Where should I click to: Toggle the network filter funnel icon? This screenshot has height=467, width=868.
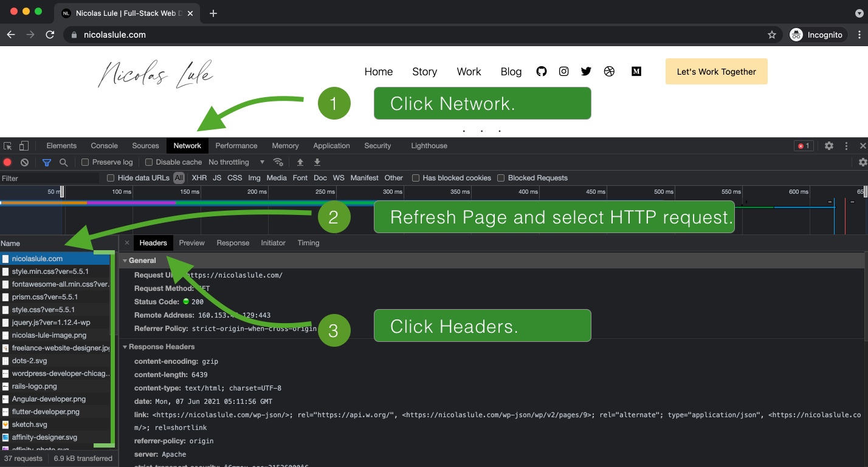click(47, 162)
